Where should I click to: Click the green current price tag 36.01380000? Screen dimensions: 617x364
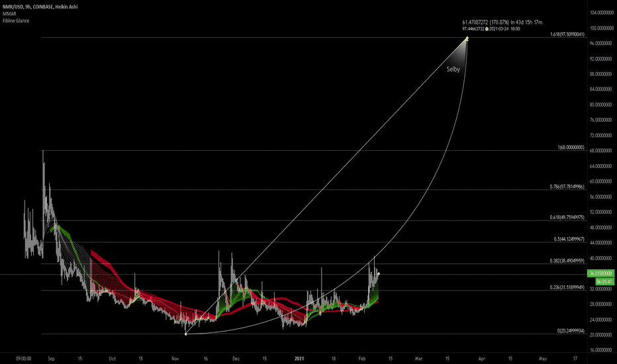point(600,273)
